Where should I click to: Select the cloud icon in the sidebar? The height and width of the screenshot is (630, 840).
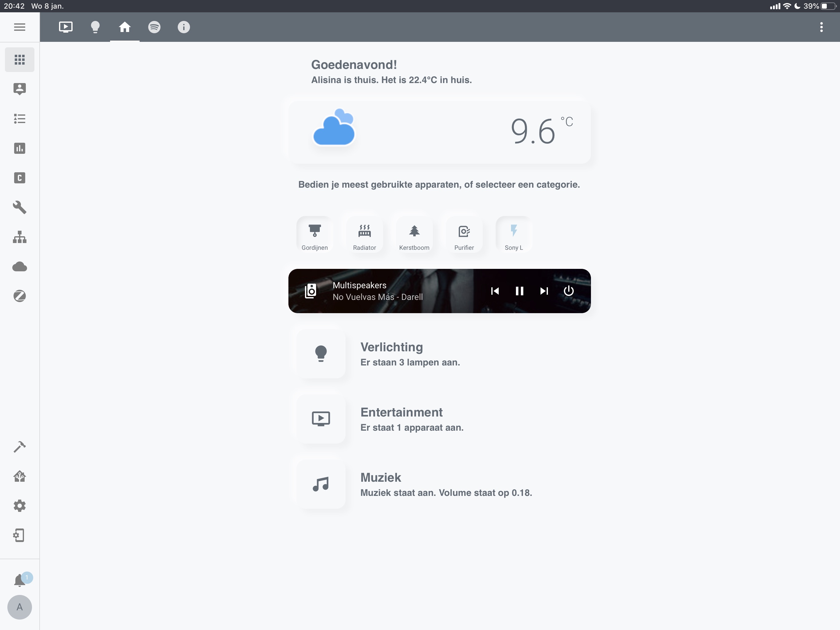(19, 266)
